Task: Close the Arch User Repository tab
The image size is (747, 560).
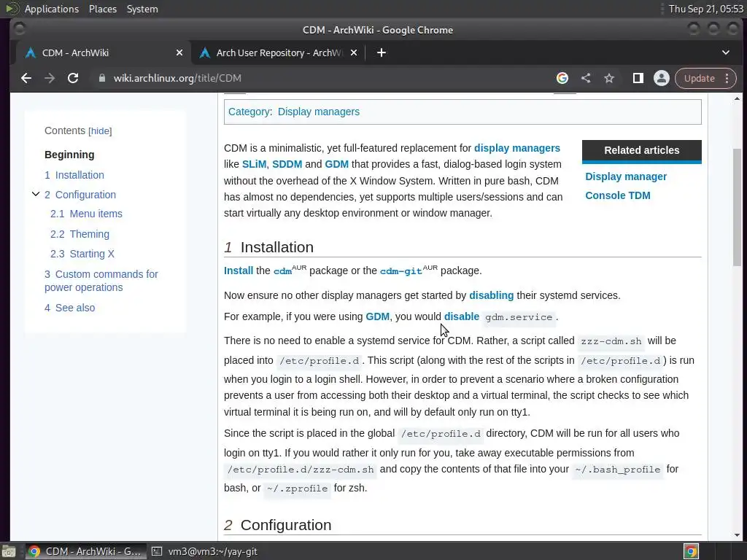Action: click(x=354, y=52)
